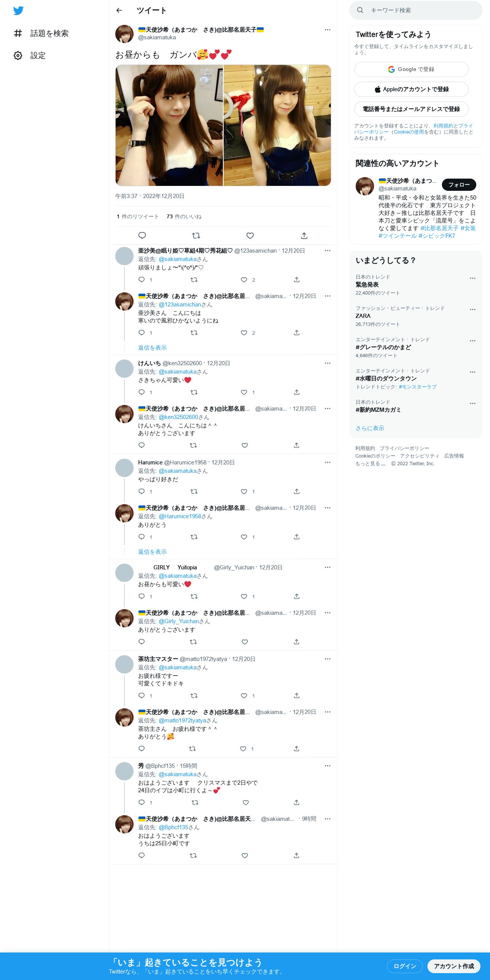Sign up with Google で登録
This screenshot has height=980, width=490.
click(411, 69)
